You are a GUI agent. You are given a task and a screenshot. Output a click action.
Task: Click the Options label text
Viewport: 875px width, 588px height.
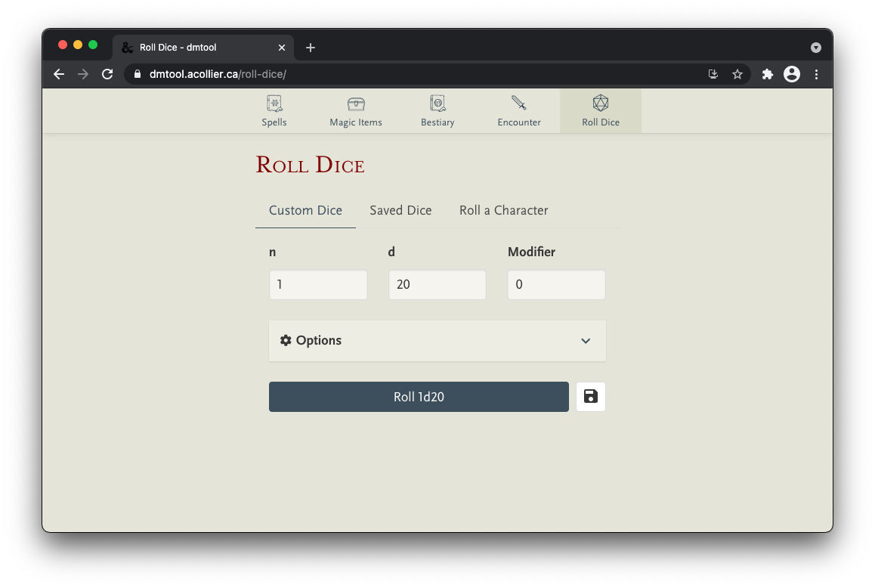(x=319, y=341)
